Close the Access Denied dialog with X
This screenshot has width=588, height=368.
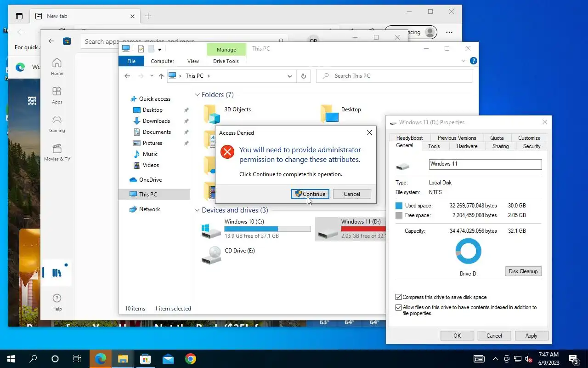[369, 132]
